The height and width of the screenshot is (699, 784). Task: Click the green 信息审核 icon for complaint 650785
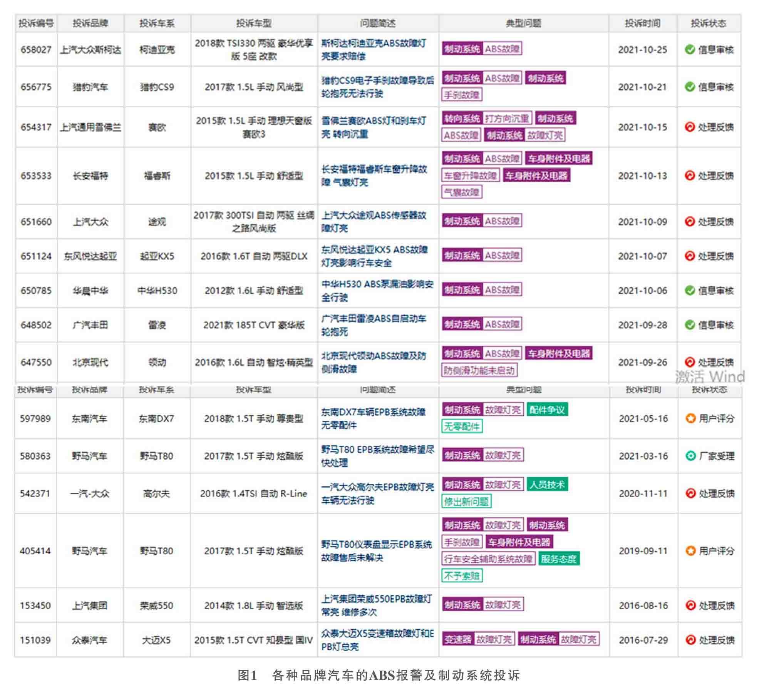tap(690, 291)
